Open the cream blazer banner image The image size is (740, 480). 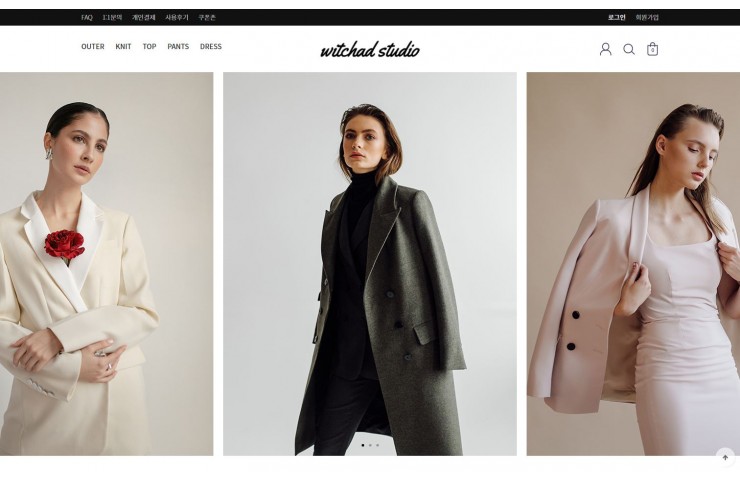pos(107,264)
